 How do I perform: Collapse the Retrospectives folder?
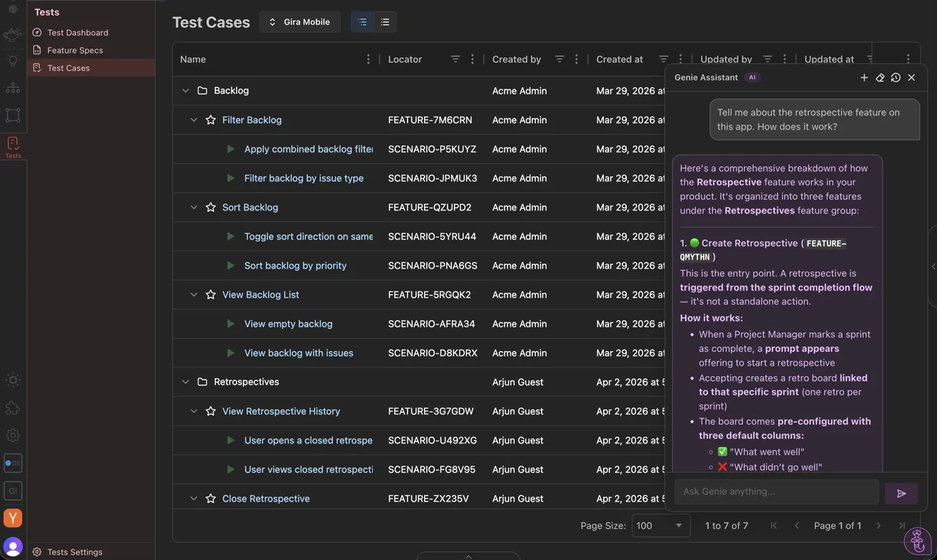pos(185,382)
